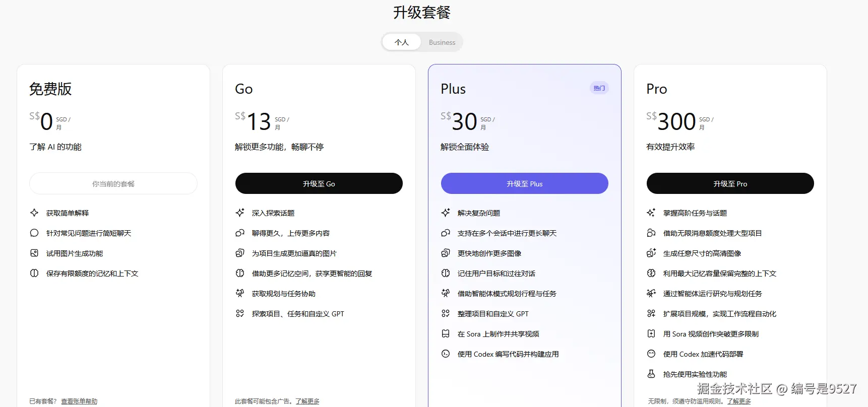Click agent icon beside 通过智能体运行研究与规划任务

[x=651, y=293]
